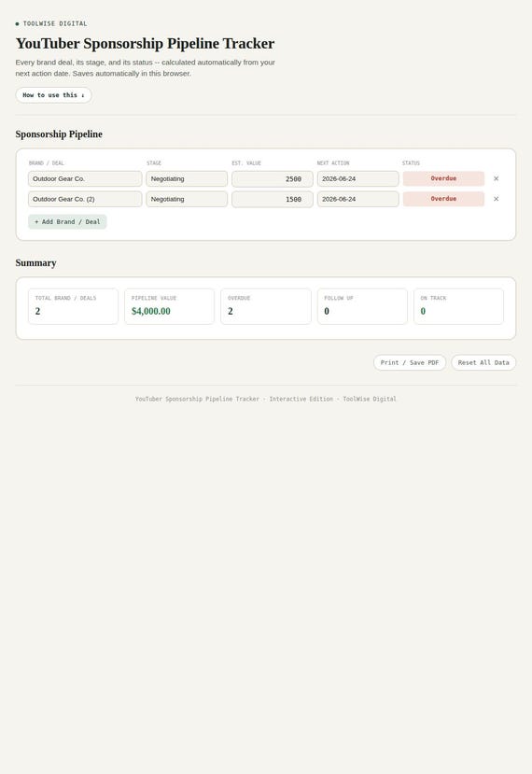
Task: Click the Sponsorship Pipeline section heading
Action: (x=59, y=134)
